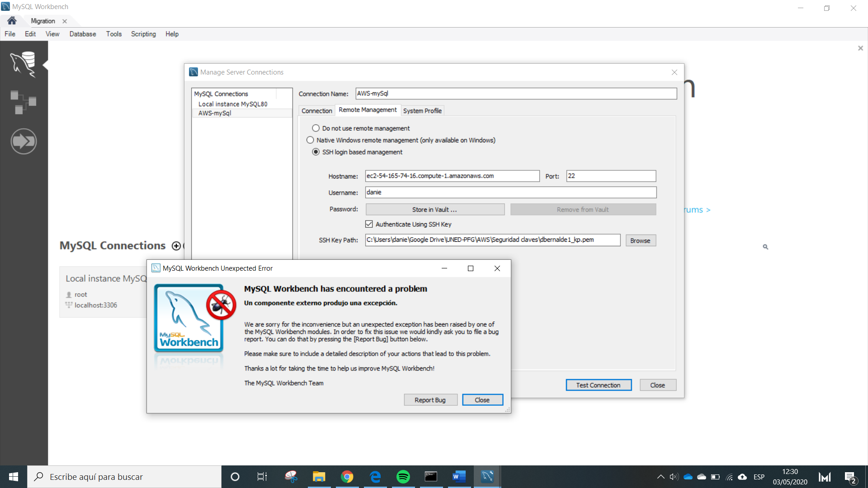
Task: Click the forums link behind the dialog
Action: [x=697, y=210]
